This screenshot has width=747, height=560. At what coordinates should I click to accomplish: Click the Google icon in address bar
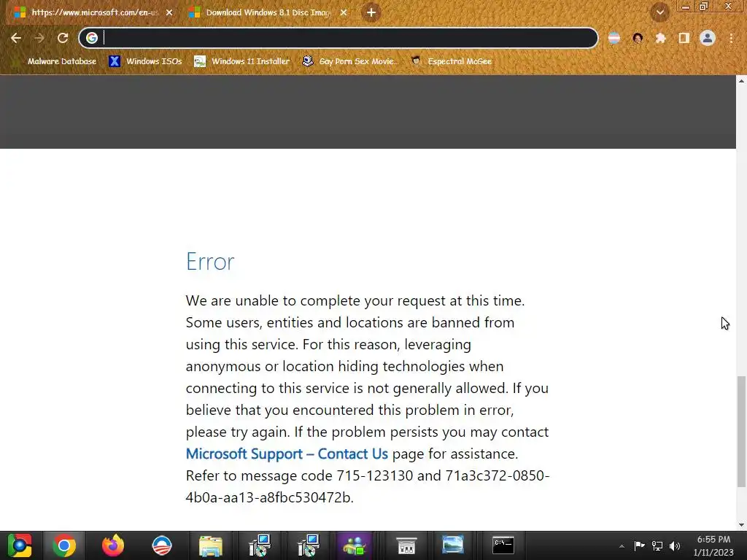pyautogui.click(x=92, y=38)
